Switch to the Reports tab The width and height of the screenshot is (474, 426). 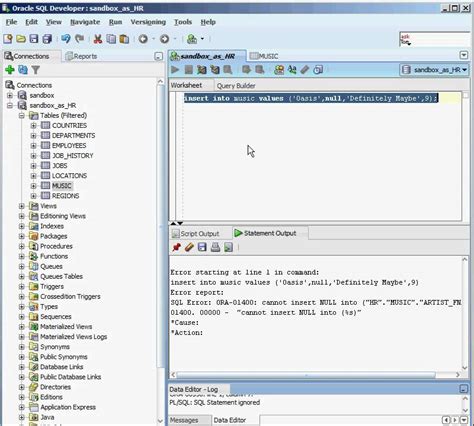[81, 56]
